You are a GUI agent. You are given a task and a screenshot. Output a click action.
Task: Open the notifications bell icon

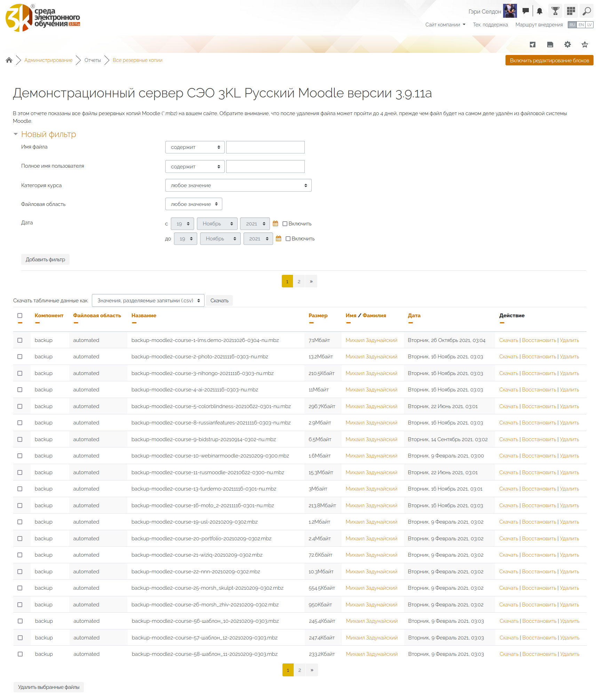tap(539, 11)
